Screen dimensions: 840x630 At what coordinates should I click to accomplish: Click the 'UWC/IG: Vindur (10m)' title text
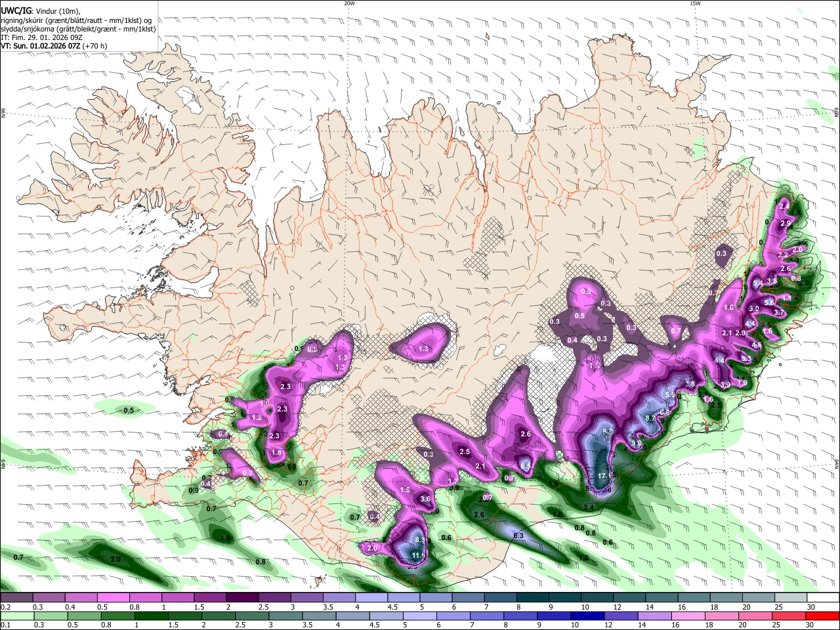pyautogui.click(x=41, y=11)
